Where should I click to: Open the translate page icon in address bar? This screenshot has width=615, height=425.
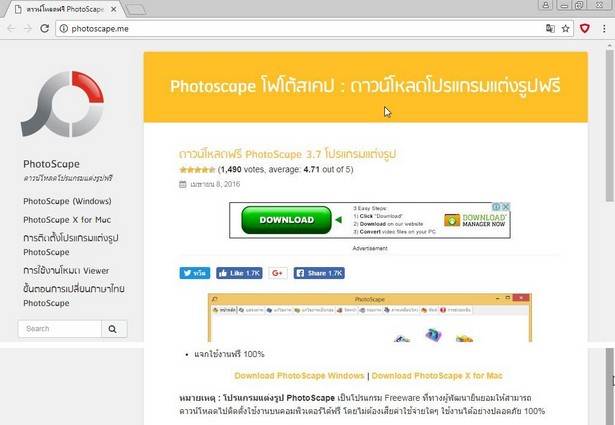(550, 29)
